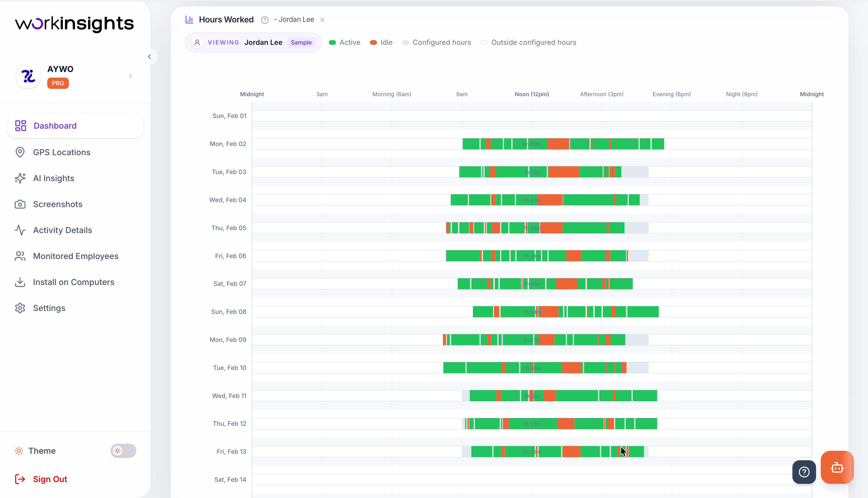868x498 pixels.
Task: Expand the AYWO organization switcher
Action: pyautogui.click(x=130, y=76)
